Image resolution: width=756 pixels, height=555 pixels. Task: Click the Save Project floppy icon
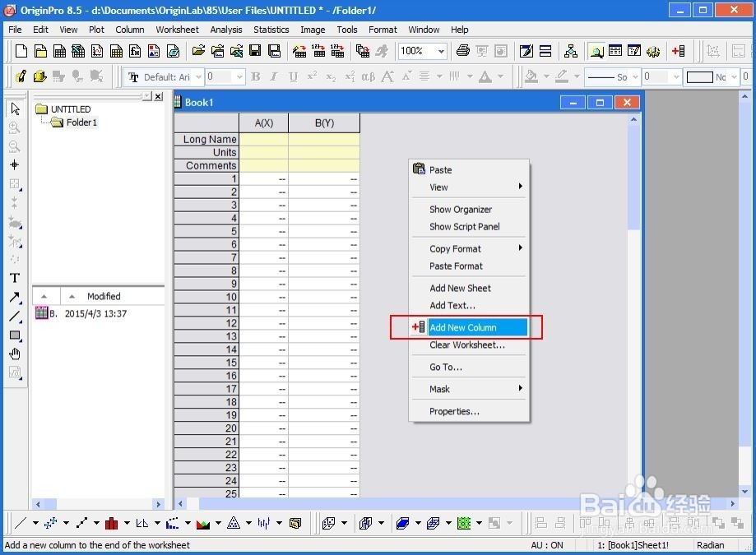(255, 51)
